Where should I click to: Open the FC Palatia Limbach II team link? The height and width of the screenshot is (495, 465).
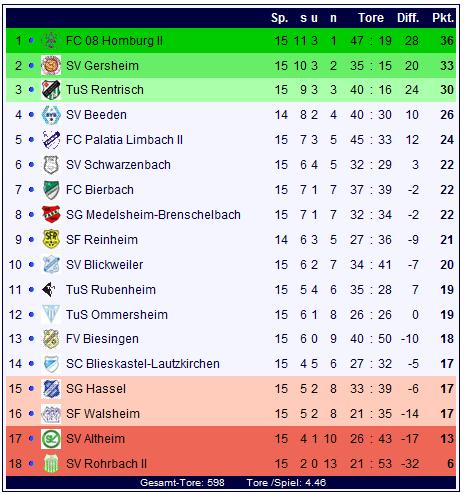pyautogui.click(x=124, y=140)
